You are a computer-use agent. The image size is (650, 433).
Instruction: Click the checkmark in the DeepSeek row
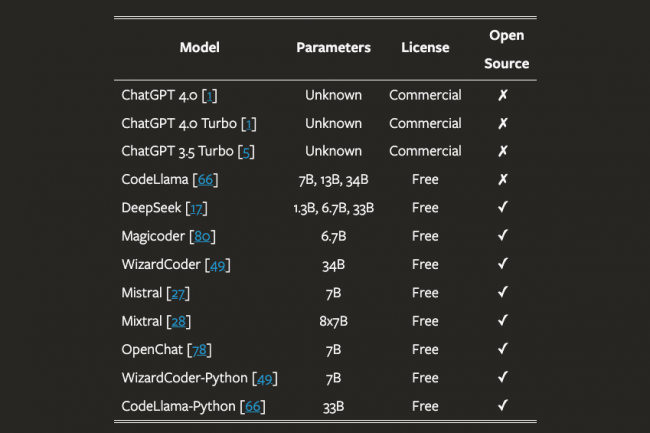(x=503, y=208)
